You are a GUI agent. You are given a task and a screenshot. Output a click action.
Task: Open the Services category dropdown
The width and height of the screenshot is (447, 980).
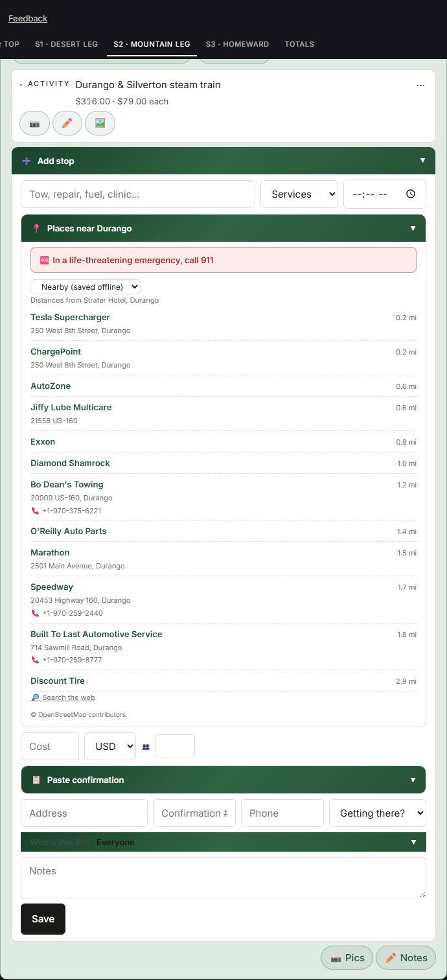click(299, 194)
